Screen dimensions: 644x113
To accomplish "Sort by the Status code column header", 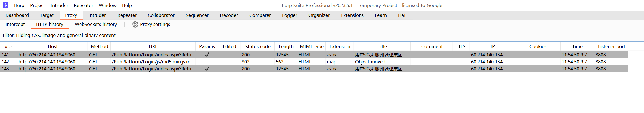I will point(258,46).
